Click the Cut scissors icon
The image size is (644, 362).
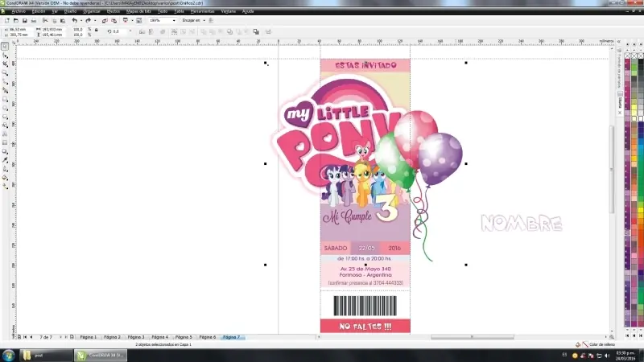tap(45, 20)
